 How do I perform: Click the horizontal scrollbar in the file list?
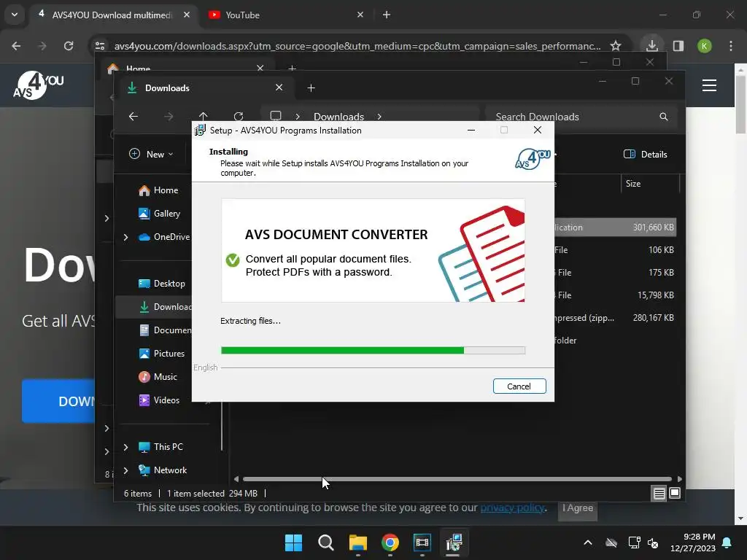coord(457,479)
